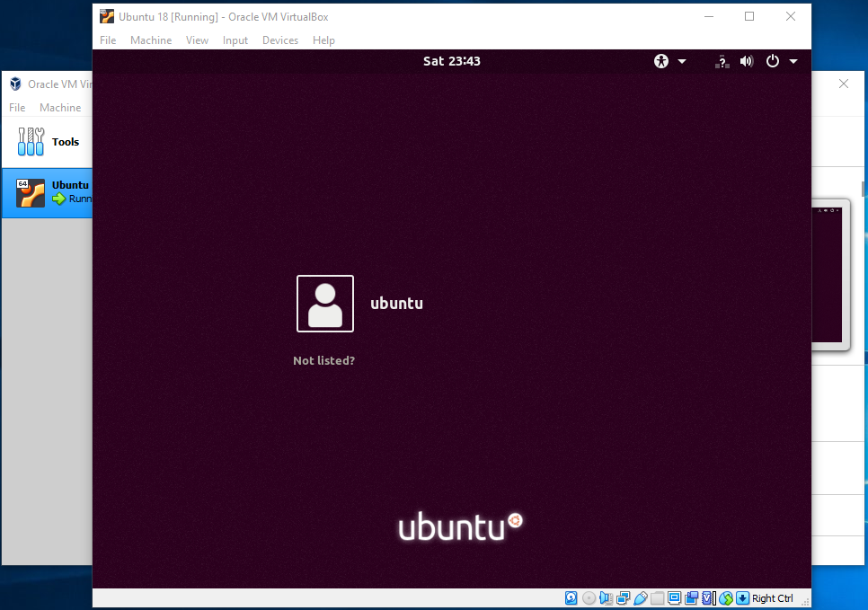
Task: Select the ubuntu user avatar
Action: click(325, 304)
